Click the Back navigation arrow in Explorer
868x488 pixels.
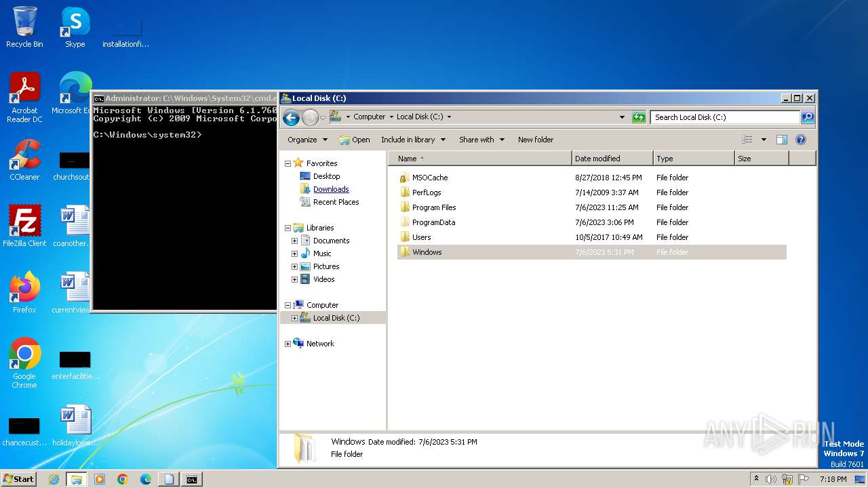(x=291, y=117)
